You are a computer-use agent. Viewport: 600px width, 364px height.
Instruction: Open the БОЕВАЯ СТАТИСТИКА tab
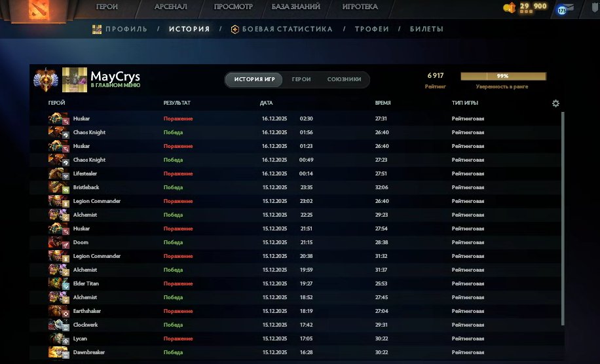tap(288, 29)
